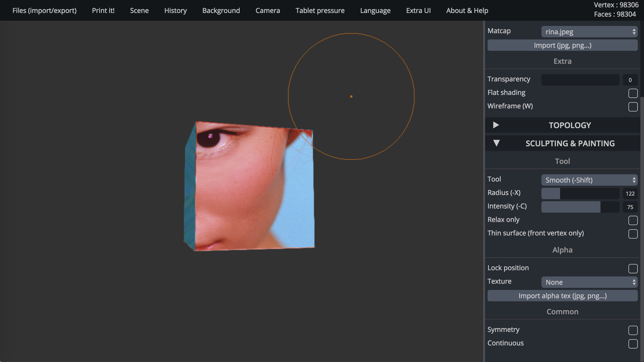Enable Lock position checkbox
Image resolution: width=644 pixels, height=362 pixels.
click(633, 268)
